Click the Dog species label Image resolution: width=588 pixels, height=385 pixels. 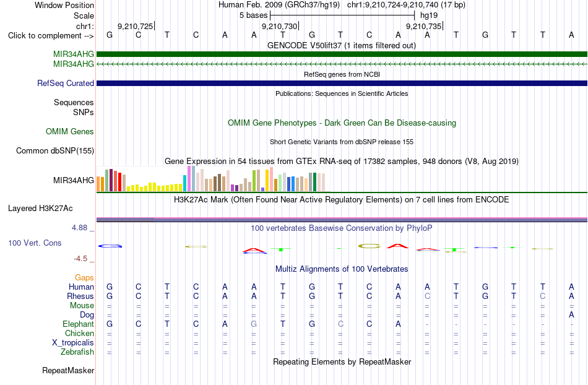coord(87,315)
